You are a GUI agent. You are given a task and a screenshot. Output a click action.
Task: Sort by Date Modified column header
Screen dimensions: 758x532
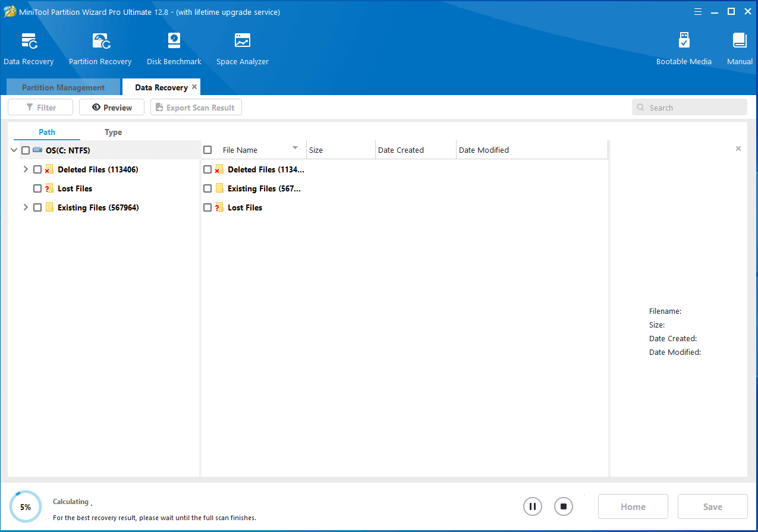532,150
